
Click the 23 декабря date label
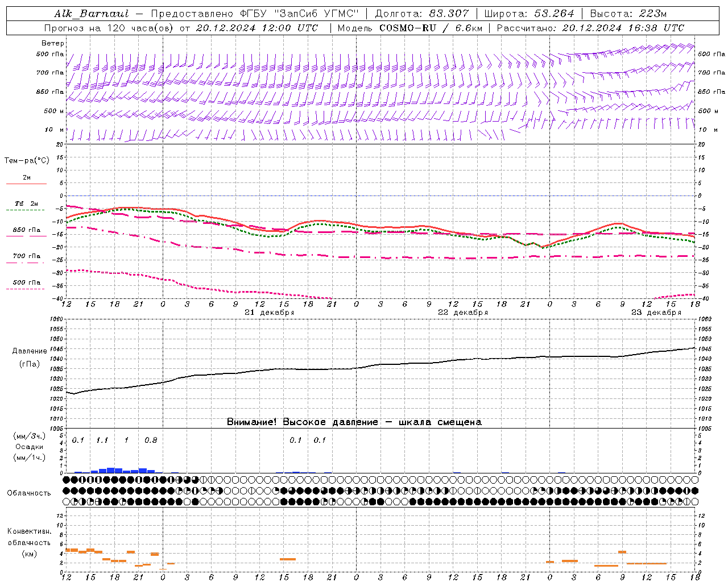click(x=656, y=313)
